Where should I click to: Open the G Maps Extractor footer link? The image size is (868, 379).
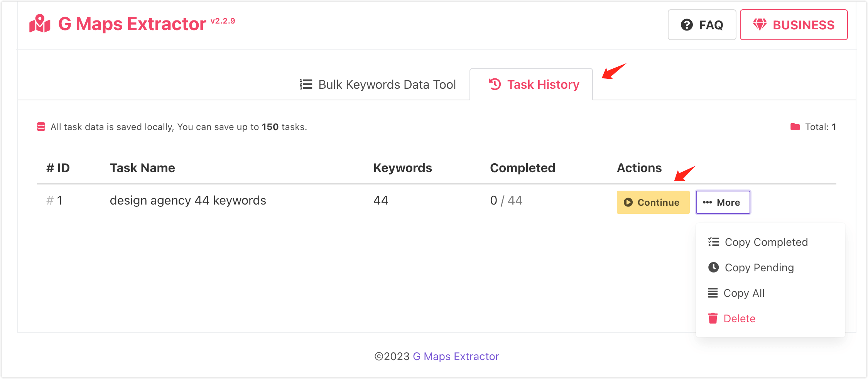456,356
